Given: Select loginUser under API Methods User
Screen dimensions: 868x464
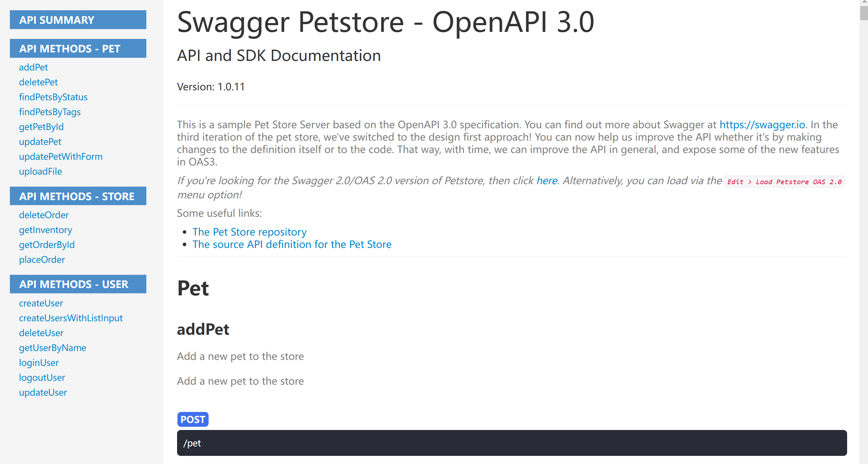Looking at the screenshot, I should pyautogui.click(x=39, y=362).
